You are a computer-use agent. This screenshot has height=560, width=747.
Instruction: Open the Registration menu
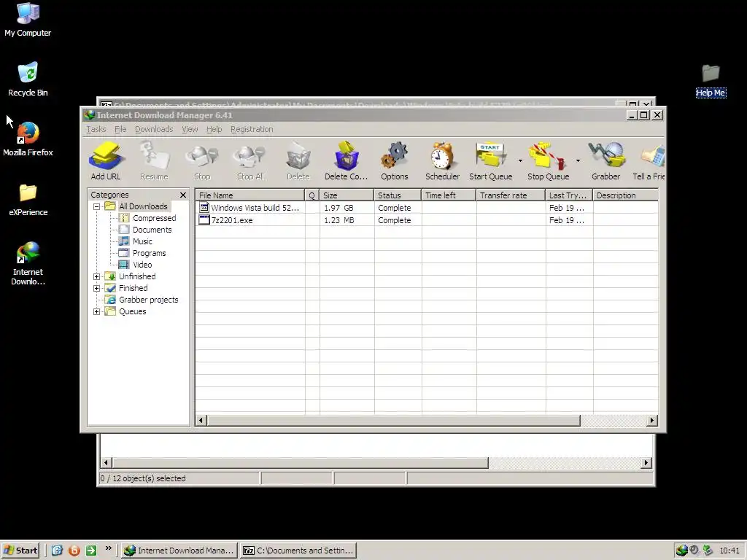pyautogui.click(x=252, y=129)
